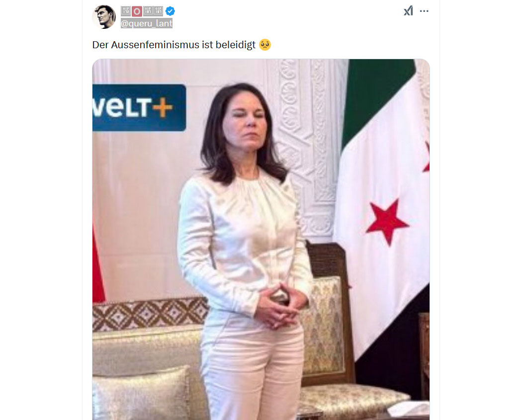
Task: Click first boxed glyph in display name
Action: pyautogui.click(x=126, y=11)
